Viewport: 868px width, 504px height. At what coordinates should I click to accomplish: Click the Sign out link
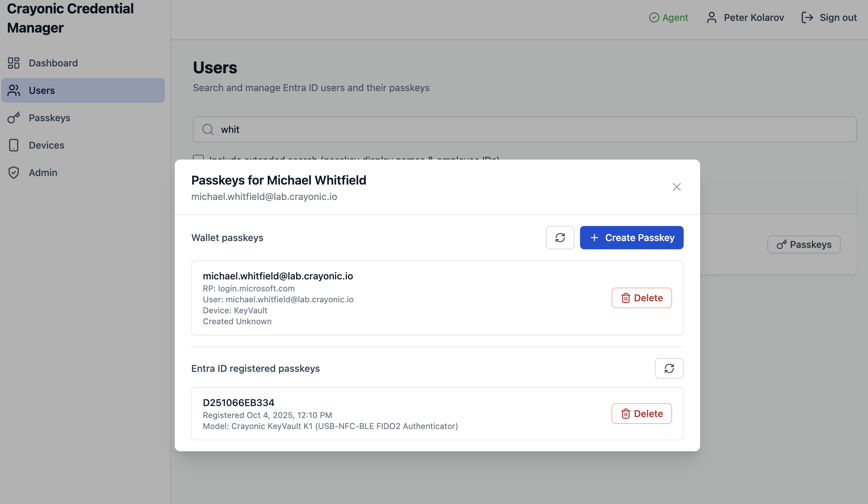tap(829, 17)
